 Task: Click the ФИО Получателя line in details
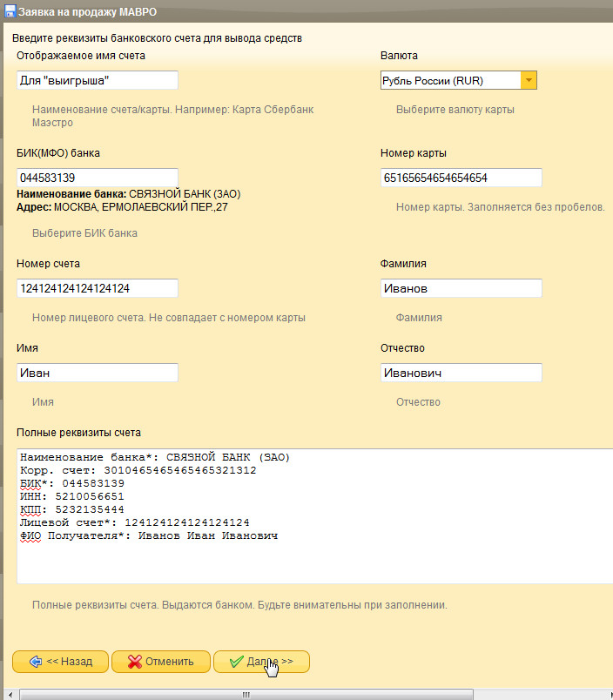point(148,535)
